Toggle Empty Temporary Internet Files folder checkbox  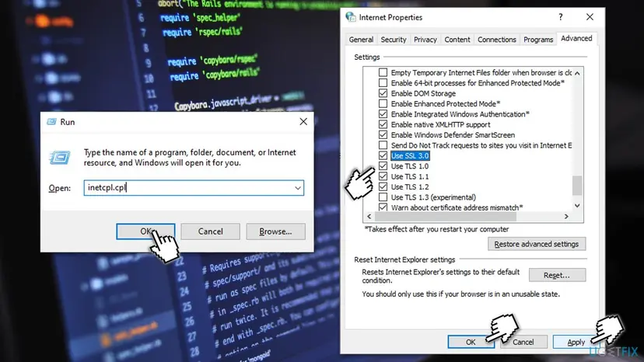pyautogui.click(x=383, y=72)
